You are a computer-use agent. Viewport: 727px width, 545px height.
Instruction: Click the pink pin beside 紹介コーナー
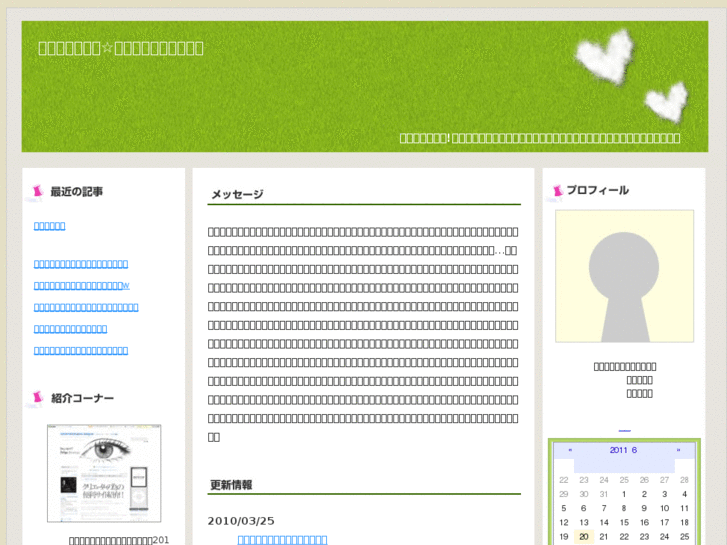pyautogui.click(x=37, y=398)
